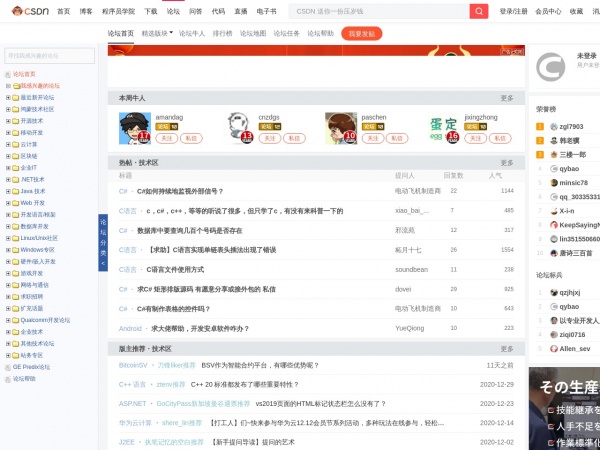Viewport: 600px width, 450px height.
Task: Click 更多 in the 热帖·技术区 header
Action: point(507,163)
